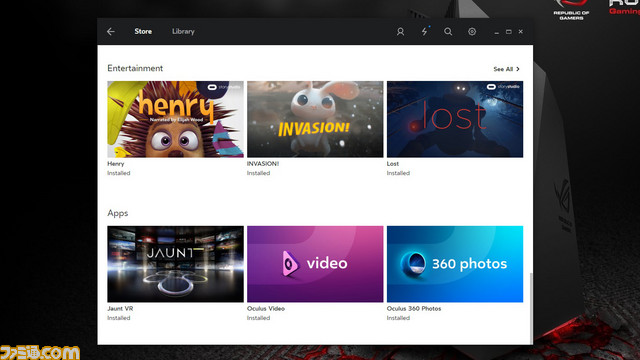Open the settings gear icon
Viewport: 640px width, 360px height.
(472, 31)
